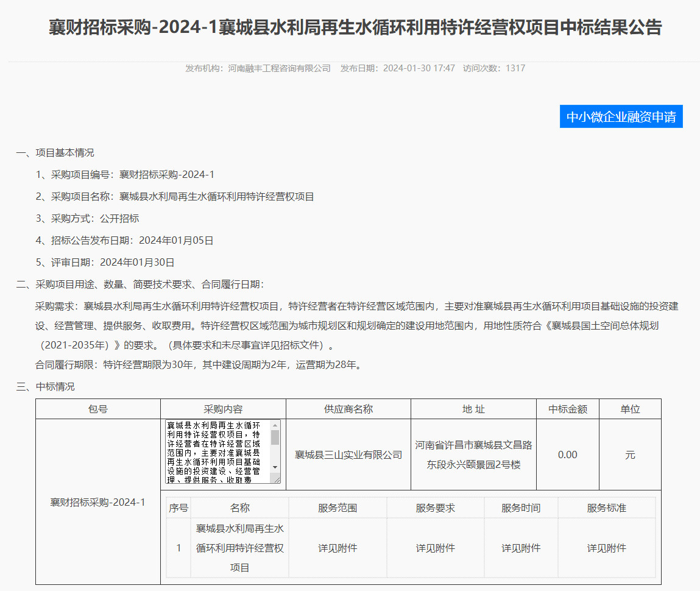700x591 pixels.
Task: Click the 采购项目名称 line
Action: pyautogui.click(x=175, y=196)
